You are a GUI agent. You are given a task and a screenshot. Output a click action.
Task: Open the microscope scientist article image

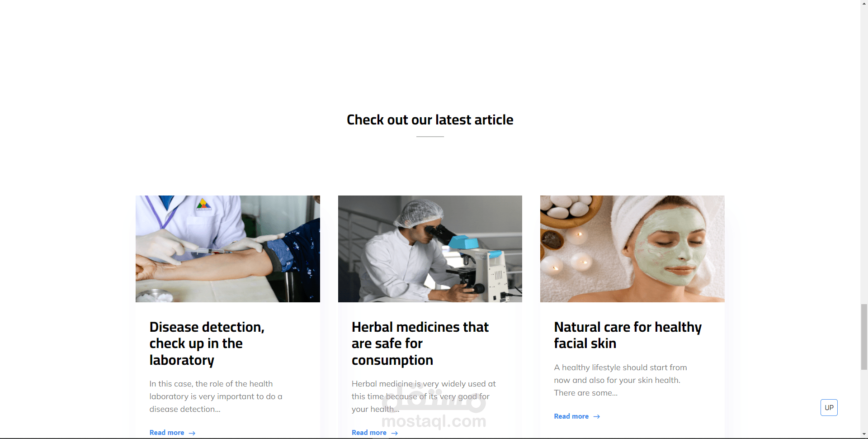pyautogui.click(x=430, y=249)
